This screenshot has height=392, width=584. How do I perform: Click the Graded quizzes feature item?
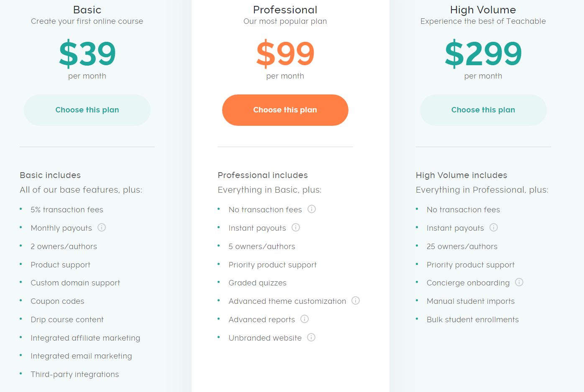(x=258, y=283)
